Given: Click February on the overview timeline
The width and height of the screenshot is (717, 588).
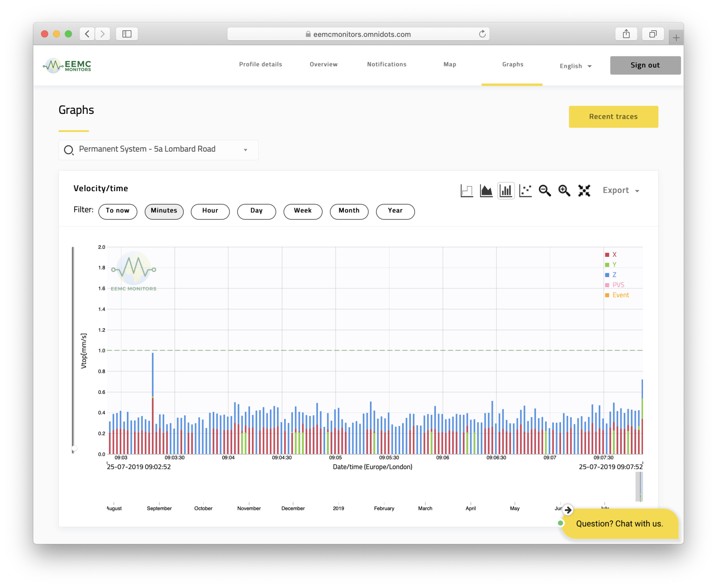Looking at the screenshot, I should click(x=384, y=508).
